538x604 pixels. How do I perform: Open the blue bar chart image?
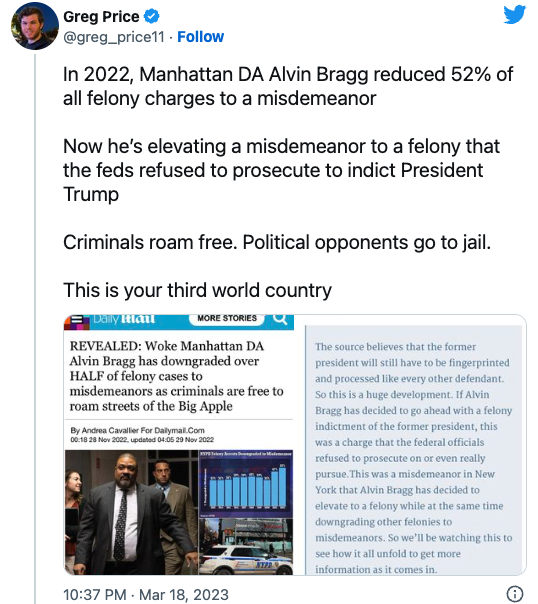246,483
